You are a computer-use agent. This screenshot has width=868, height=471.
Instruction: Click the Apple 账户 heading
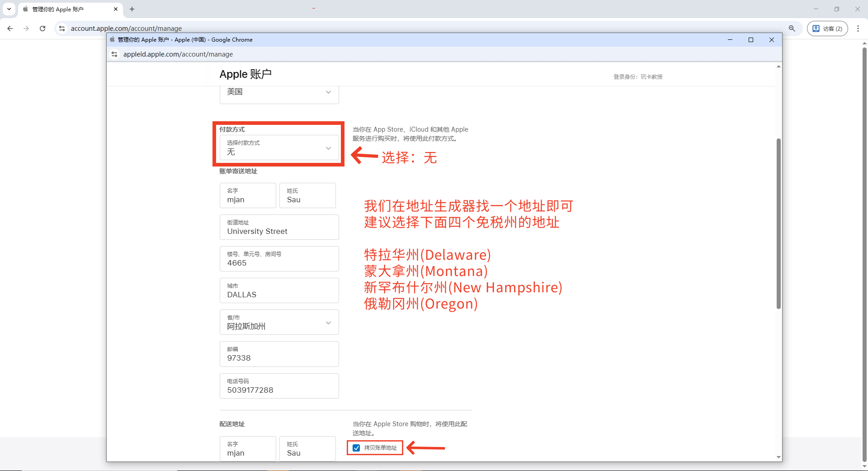[245, 74]
